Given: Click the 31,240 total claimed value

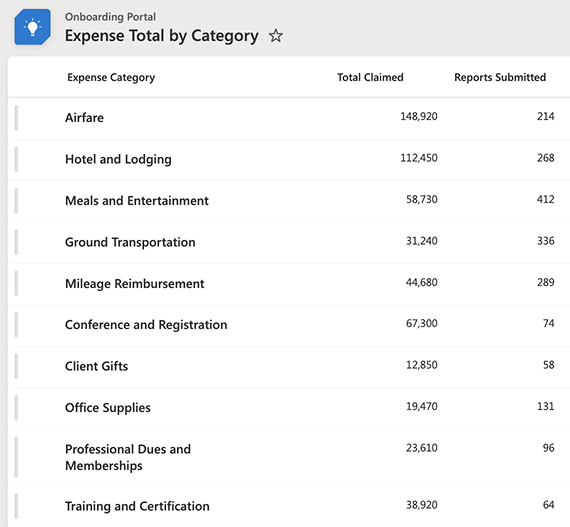Looking at the screenshot, I should pos(422,241).
